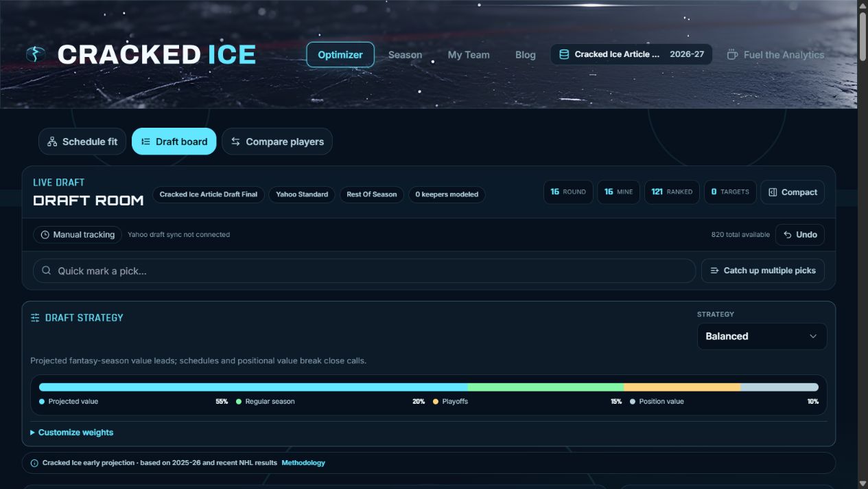Click the 16 ROUND stat box

coord(568,192)
